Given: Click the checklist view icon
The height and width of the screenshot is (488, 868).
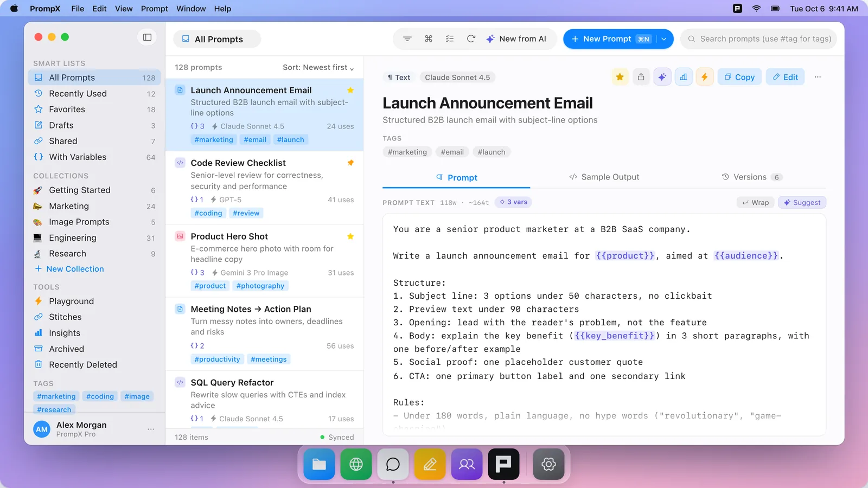Looking at the screenshot, I should (450, 39).
